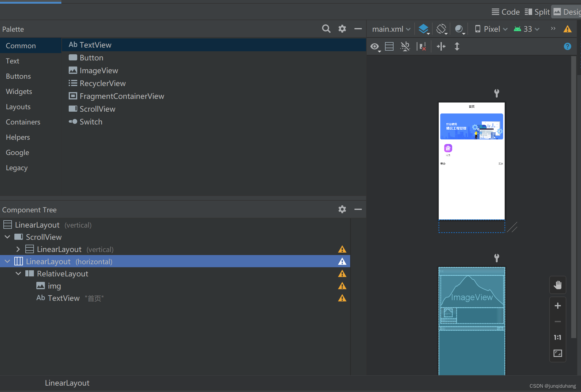Click warning icon on img row
581x392 pixels.
tap(342, 286)
